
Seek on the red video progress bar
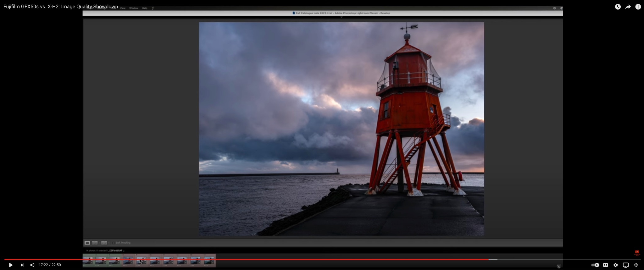[246, 259]
